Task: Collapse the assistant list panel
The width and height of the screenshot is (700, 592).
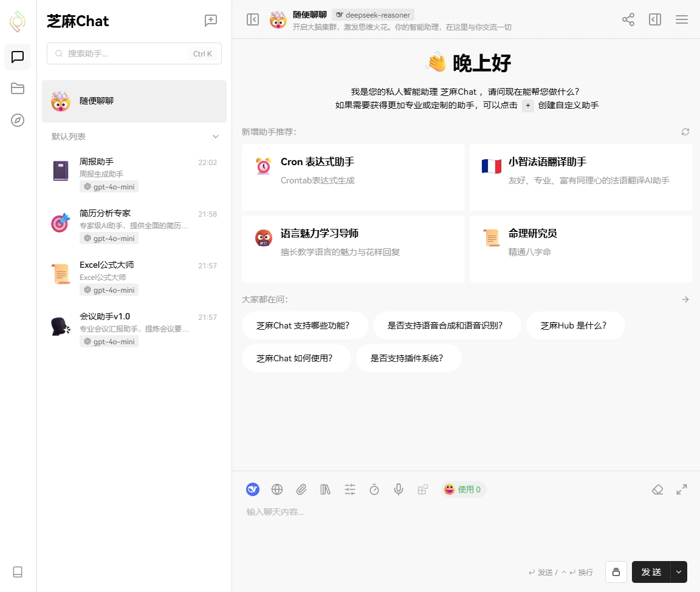Action: coord(253,19)
